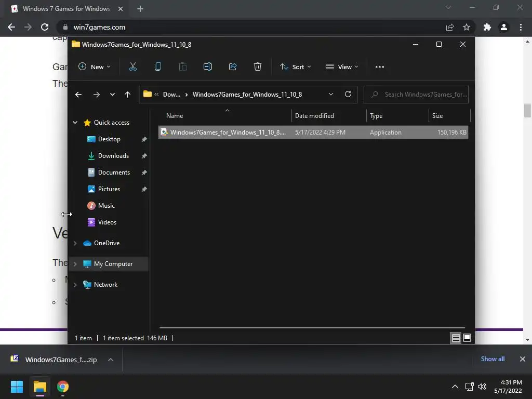532x399 pixels.
Task: Expand the My Computer tree node
Action: point(75,264)
